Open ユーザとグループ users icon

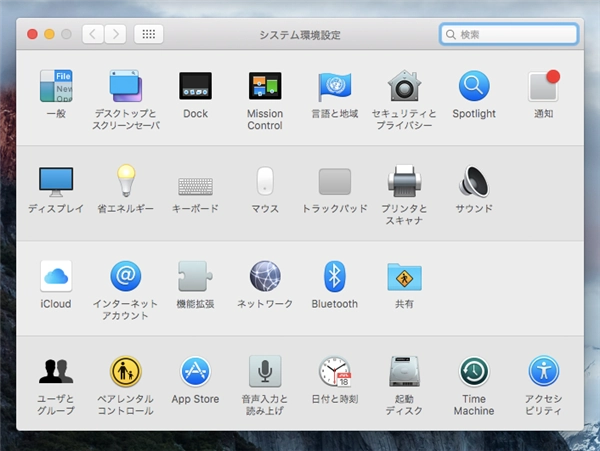[x=56, y=371]
